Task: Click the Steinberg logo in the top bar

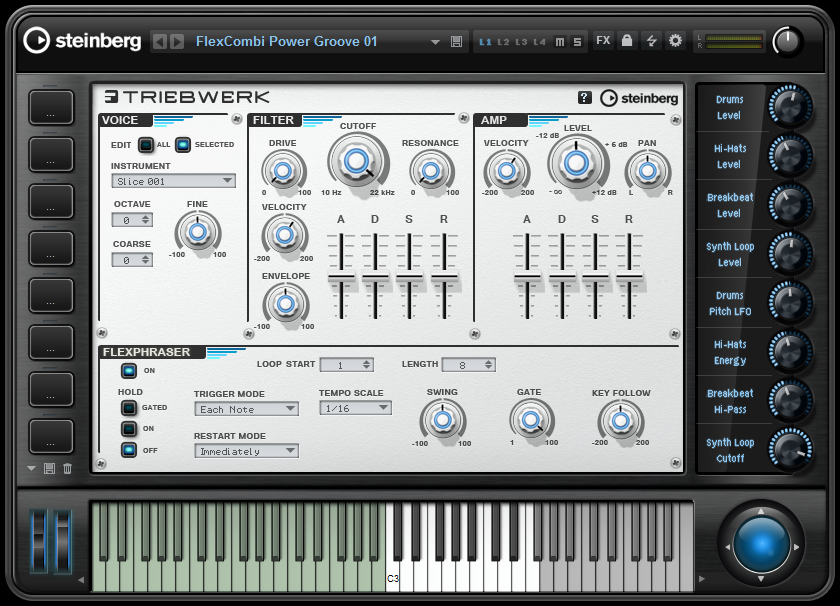Action: click(82, 41)
